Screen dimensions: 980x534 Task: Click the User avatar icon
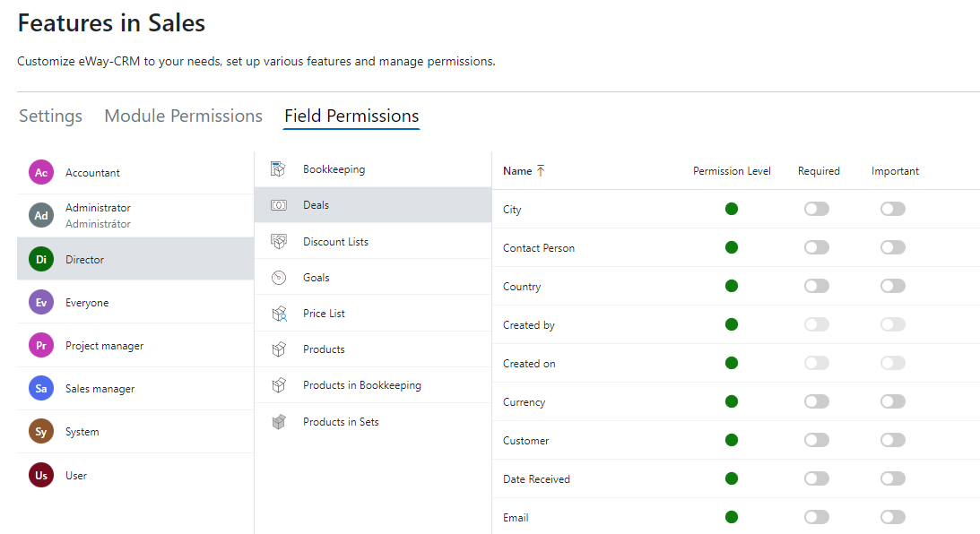coord(41,475)
